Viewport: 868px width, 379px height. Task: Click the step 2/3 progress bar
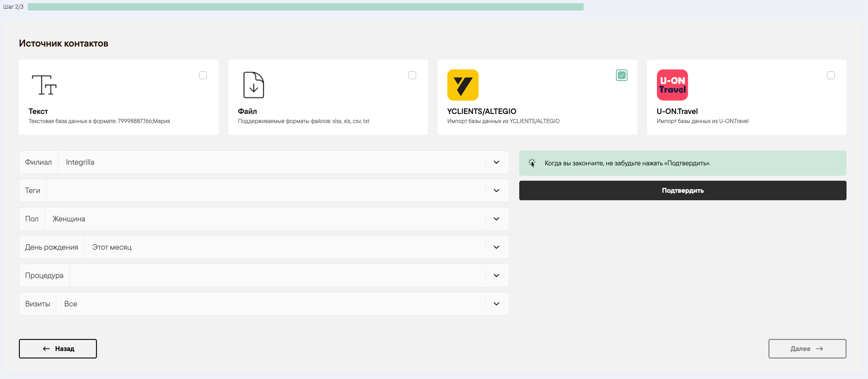pyautogui.click(x=444, y=7)
